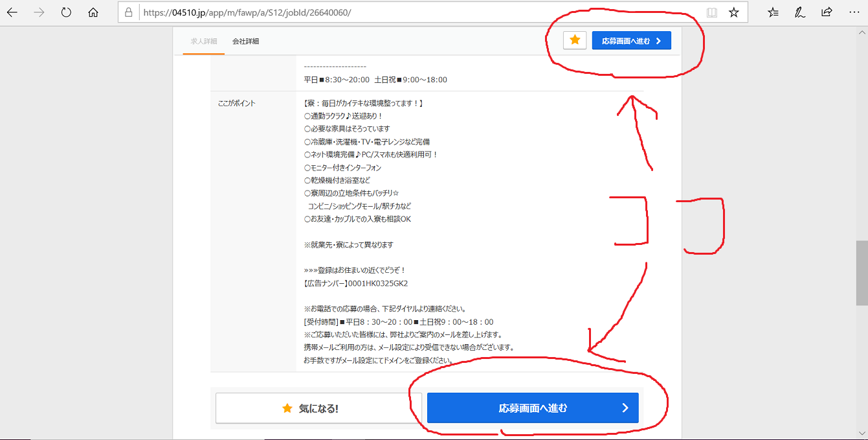Click the books split-view icon in address bar
Screen dimensions: 868x440
tap(712, 11)
